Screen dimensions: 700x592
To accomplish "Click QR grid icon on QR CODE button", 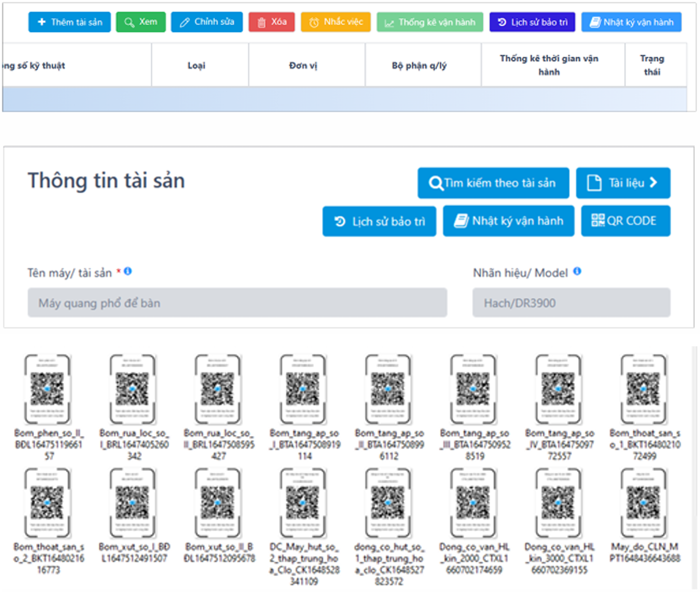I will coord(598,221).
